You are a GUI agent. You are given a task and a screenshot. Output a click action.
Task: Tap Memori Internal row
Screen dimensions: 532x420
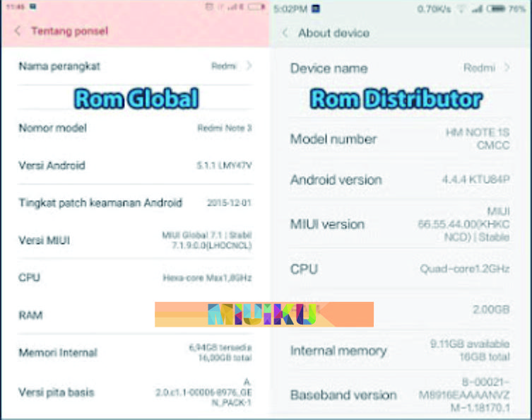pos(135,352)
